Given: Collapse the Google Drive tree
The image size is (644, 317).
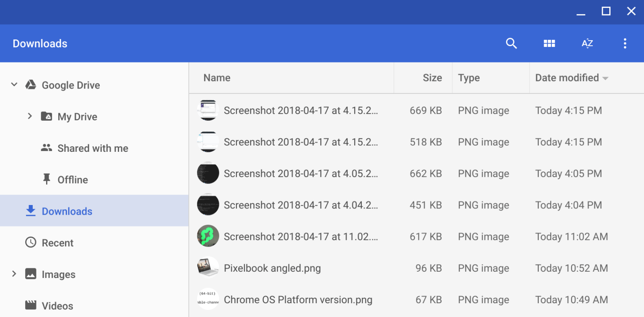Looking at the screenshot, I should click(14, 85).
